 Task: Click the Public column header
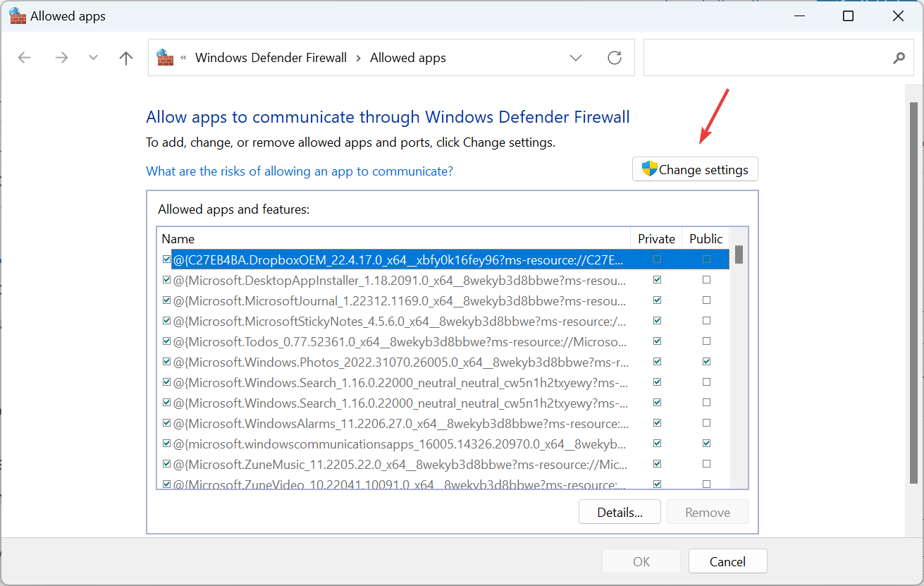click(x=706, y=238)
